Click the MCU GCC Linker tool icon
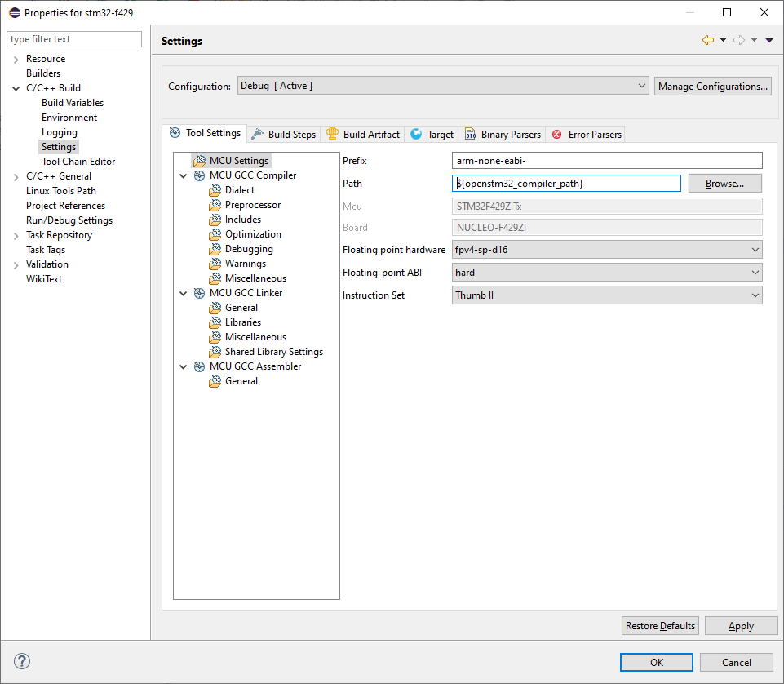784x684 pixels. point(200,293)
